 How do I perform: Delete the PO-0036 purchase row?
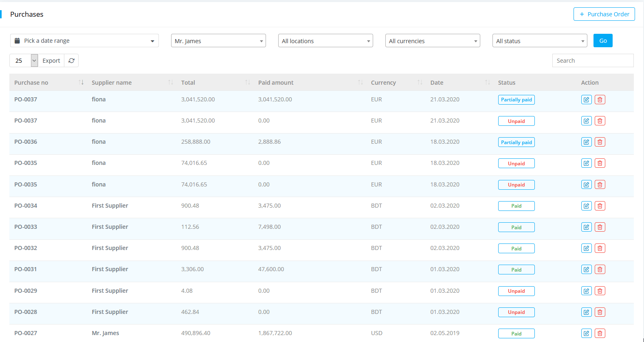tap(600, 142)
